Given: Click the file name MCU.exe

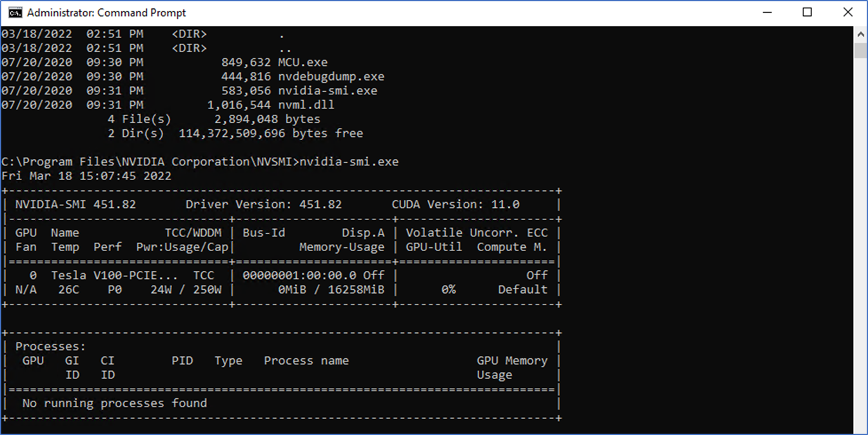Looking at the screenshot, I should tap(303, 63).
